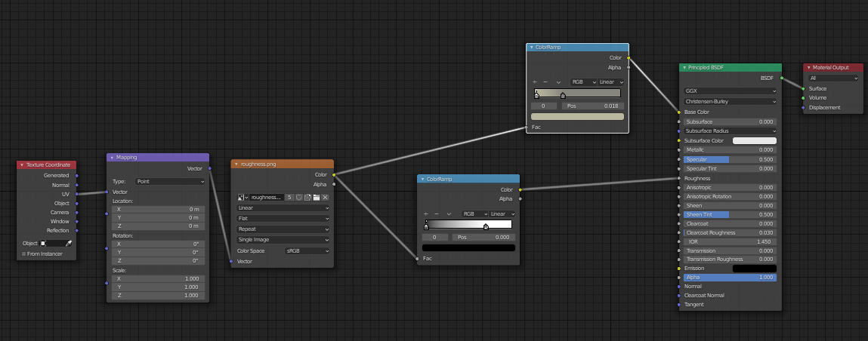Viewport: 868px width, 341px height.
Task: Click the Base Color input socket
Action: pos(678,112)
